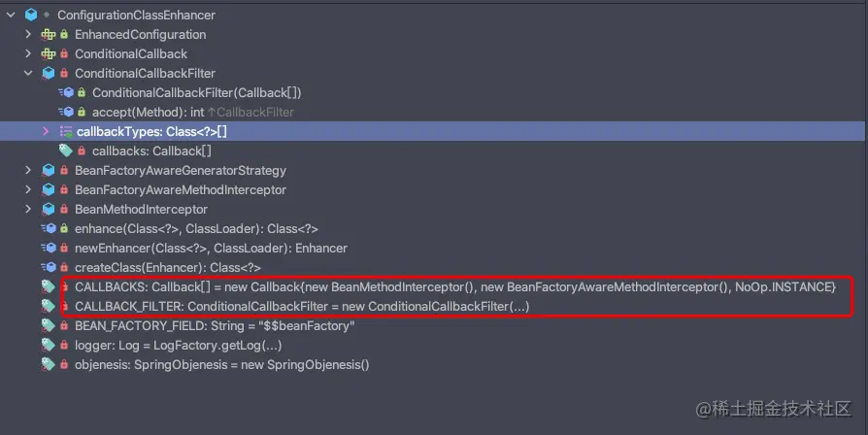Click the ConditionalCallback interface icon
The width and height of the screenshot is (868, 435).
(49, 53)
